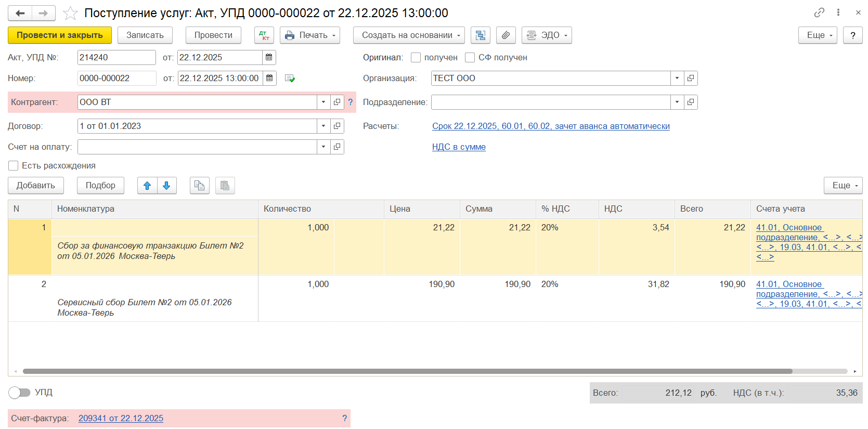868x429 pixels.
Task: Add page to favorites with star icon
Action: point(70,13)
